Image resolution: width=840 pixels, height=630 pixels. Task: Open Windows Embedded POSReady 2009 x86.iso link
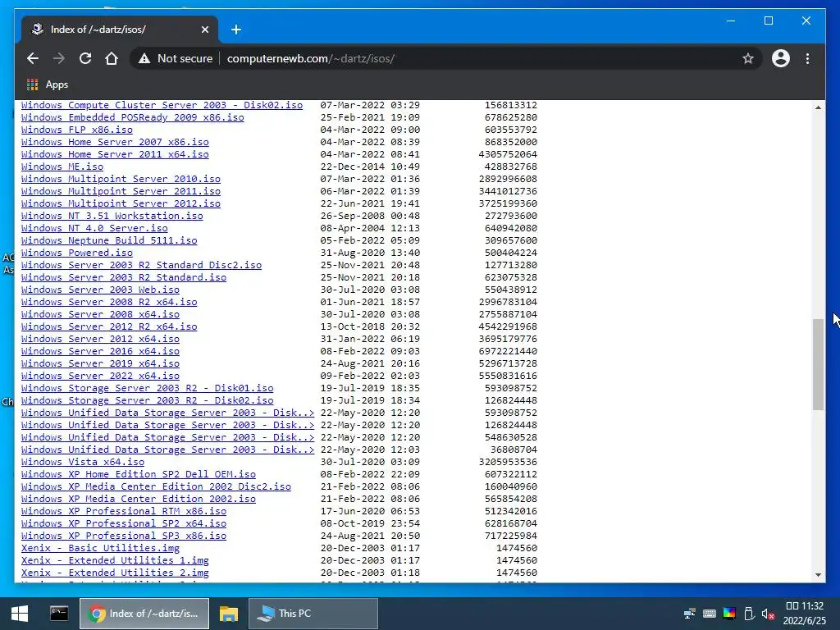[x=132, y=117]
